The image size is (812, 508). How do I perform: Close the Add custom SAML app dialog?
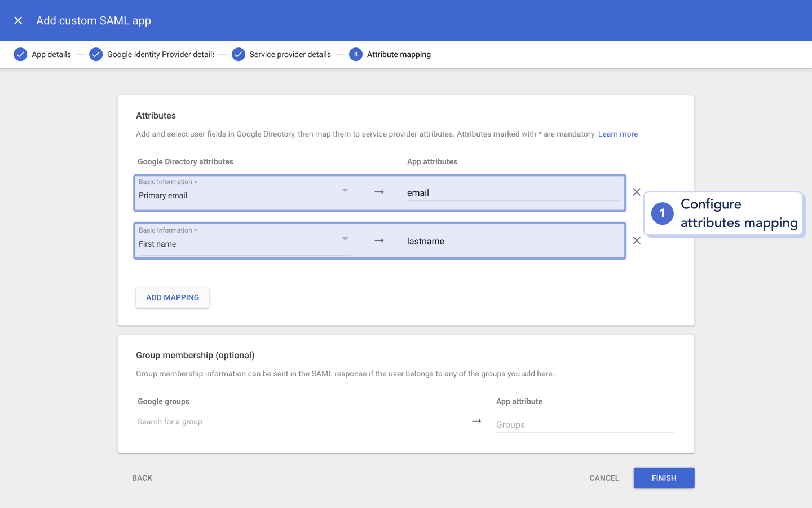(x=18, y=20)
